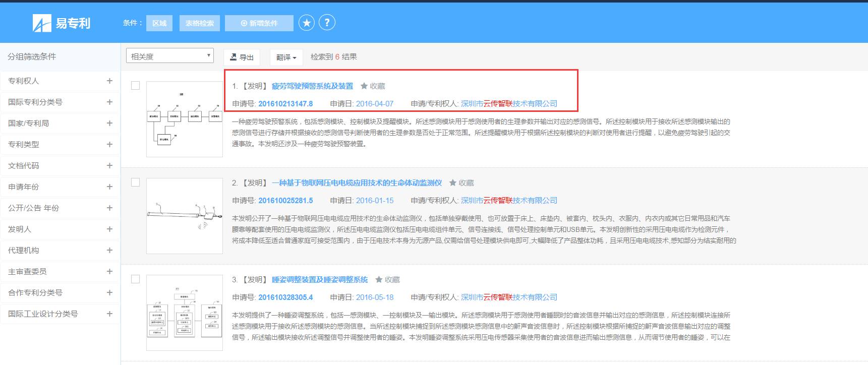Switch to 表格检索 in header
This screenshot has width=868, height=365.
(x=199, y=23)
